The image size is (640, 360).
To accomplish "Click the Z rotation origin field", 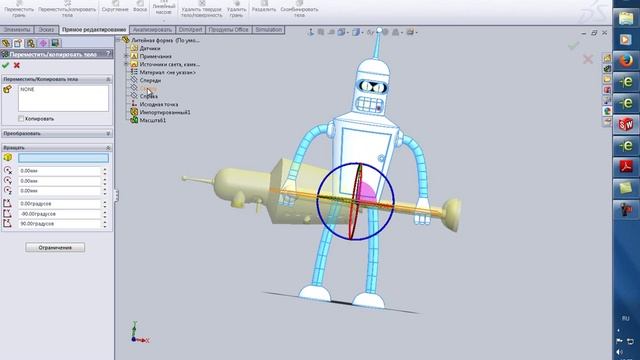I will [x=60, y=191].
